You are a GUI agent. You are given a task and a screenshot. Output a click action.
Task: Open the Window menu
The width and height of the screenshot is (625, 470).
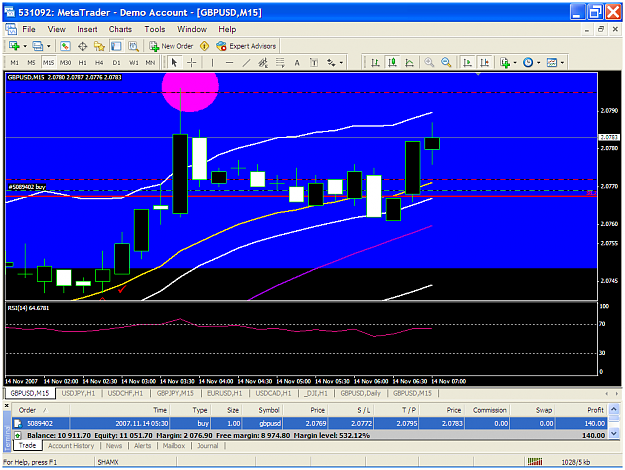[x=192, y=29]
